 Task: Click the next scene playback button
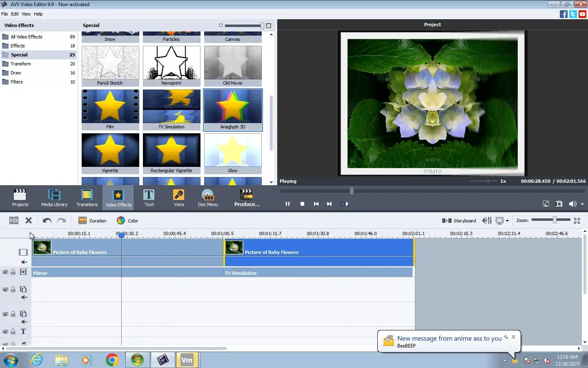coord(344,204)
